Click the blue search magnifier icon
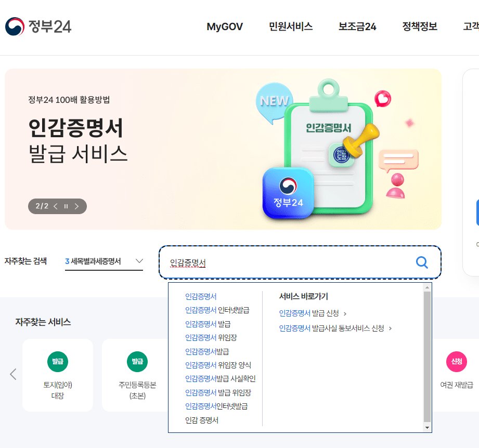Viewport: 479px width, 448px height. 422,262
